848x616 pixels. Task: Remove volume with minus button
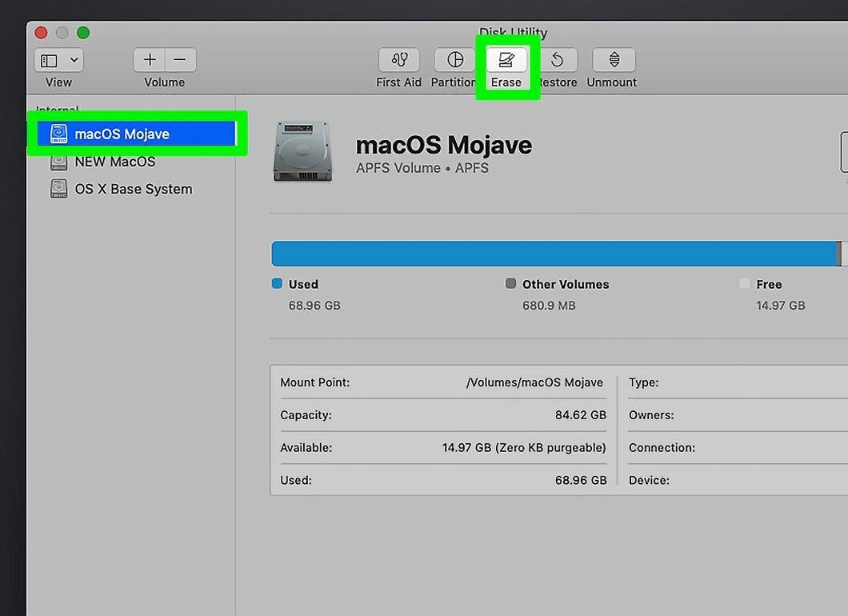181,60
